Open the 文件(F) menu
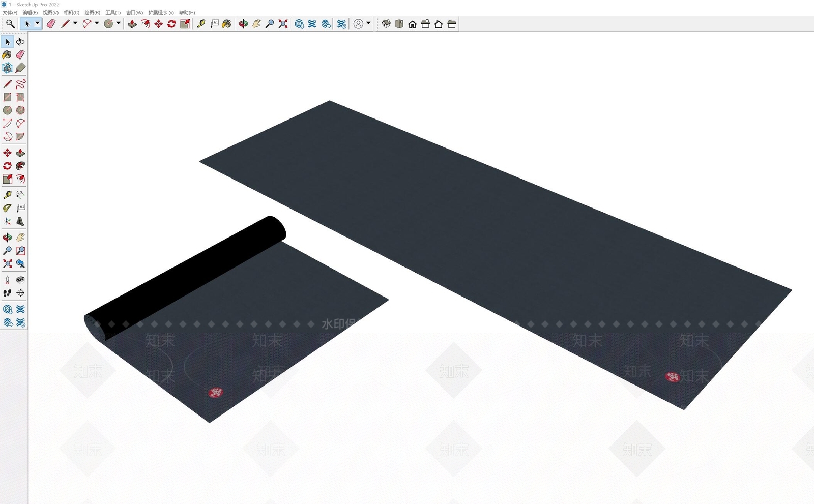814x504 pixels. pos(10,13)
